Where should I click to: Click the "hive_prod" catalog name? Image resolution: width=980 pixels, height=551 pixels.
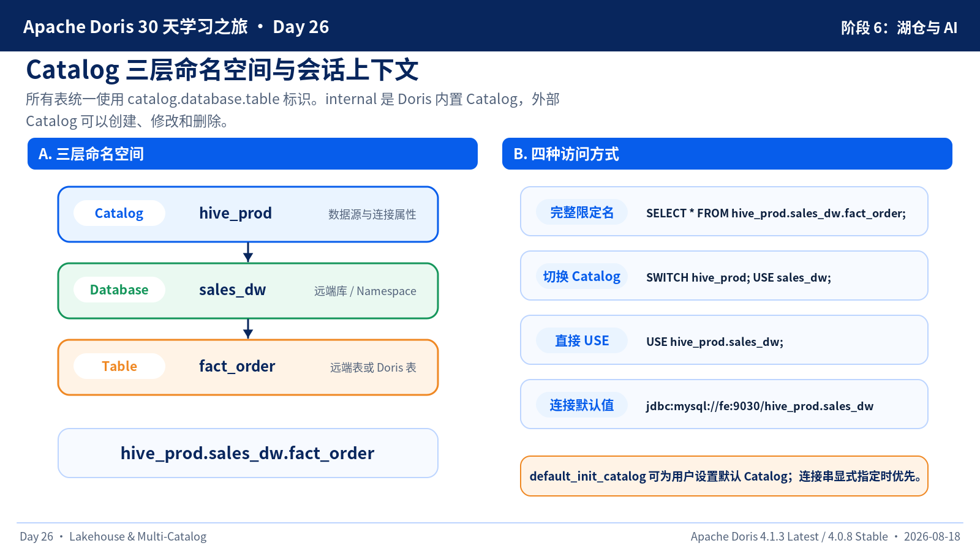pos(235,213)
